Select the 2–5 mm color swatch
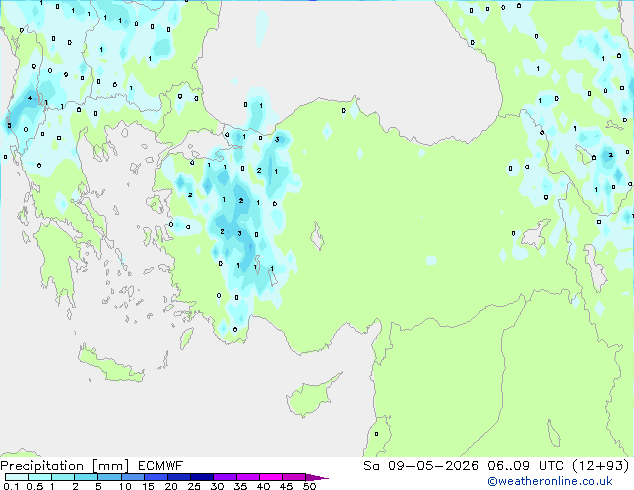Screen dimensions: 634x490 pos(86,477)
